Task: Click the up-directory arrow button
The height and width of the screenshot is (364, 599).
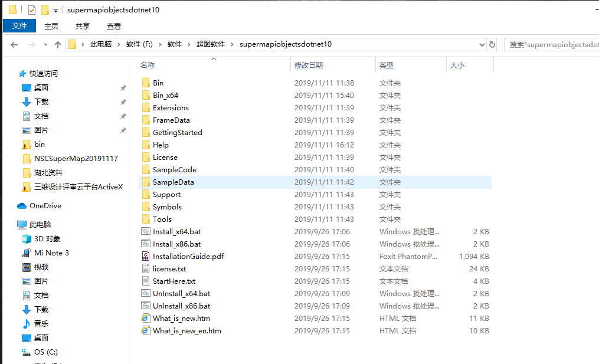Action: [x=58, y=45]
